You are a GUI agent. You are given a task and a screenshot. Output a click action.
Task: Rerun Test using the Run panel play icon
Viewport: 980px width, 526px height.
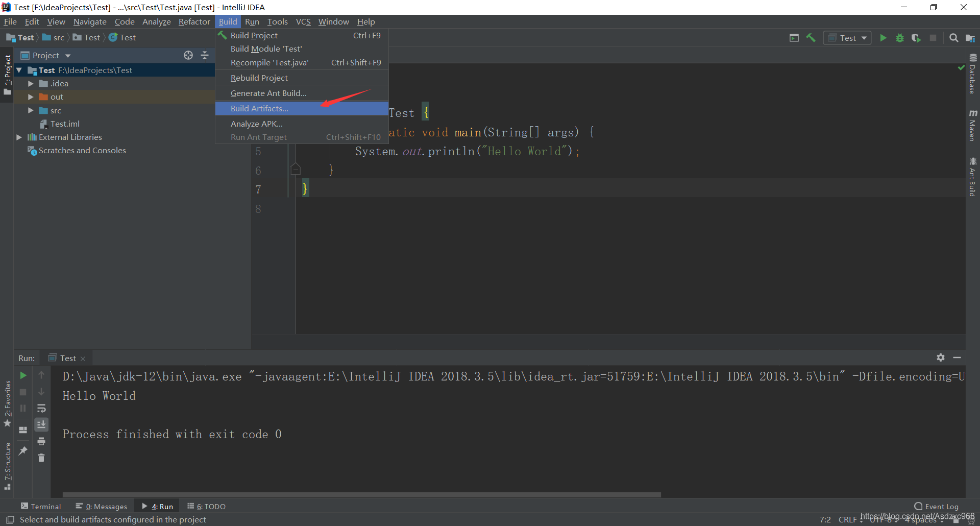23,375
